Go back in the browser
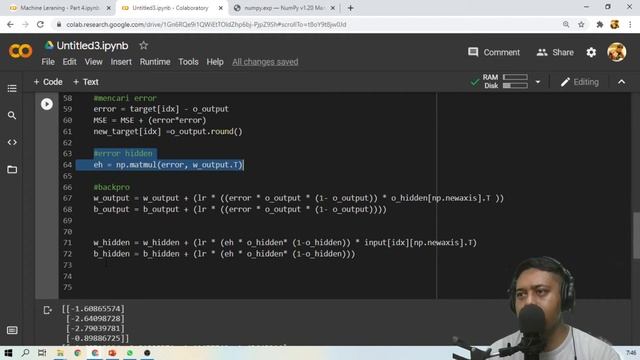This screenshot has width=640, height=360. 10,24
